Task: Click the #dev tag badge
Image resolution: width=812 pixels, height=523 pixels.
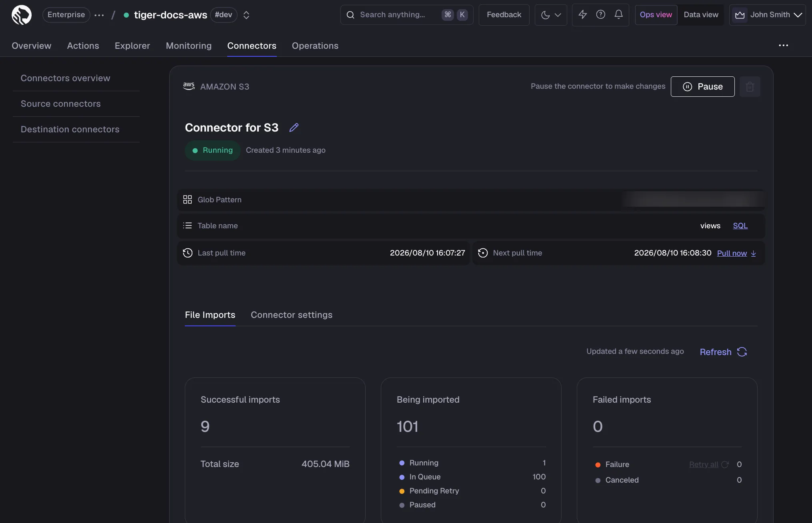Action: (x=224, y=15)
